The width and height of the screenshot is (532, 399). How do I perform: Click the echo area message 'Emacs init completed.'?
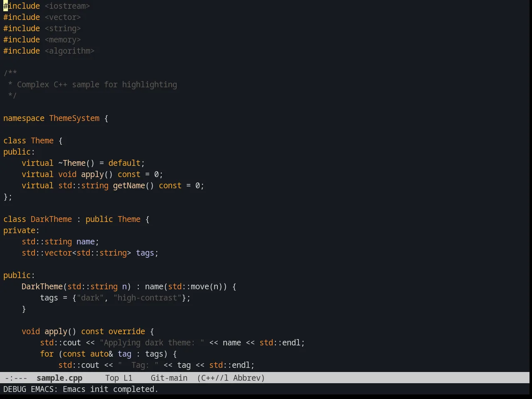[x=111, y=389]
